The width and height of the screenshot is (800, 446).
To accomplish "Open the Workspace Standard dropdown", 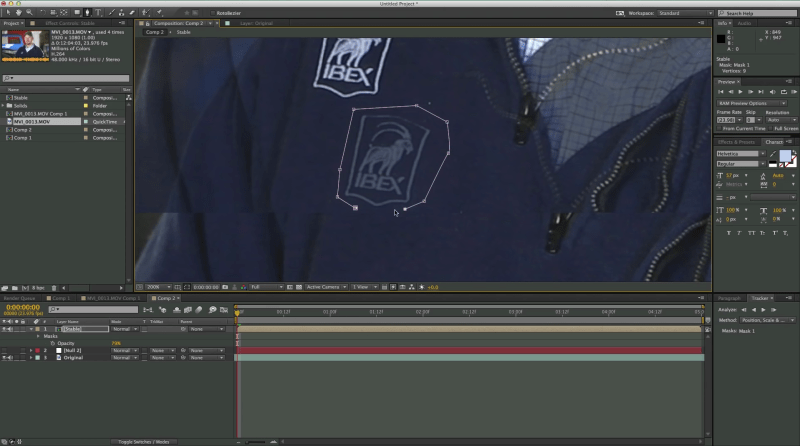I will tap(685, 13).
